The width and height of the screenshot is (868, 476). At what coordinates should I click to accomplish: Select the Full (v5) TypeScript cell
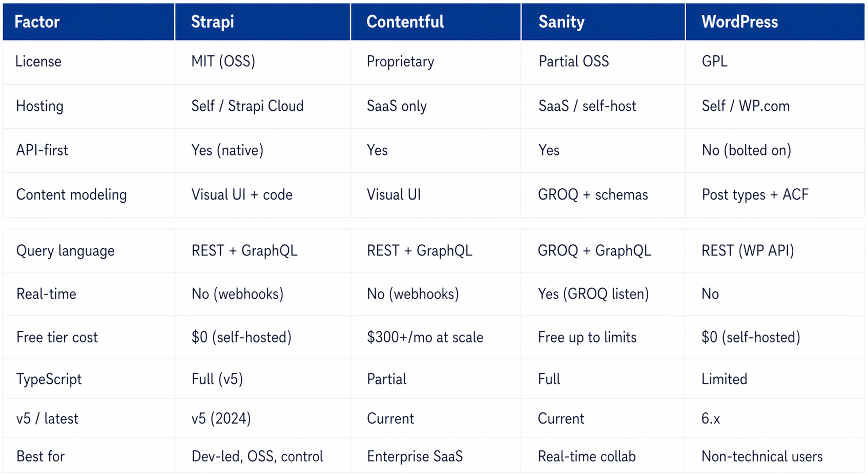217,379
